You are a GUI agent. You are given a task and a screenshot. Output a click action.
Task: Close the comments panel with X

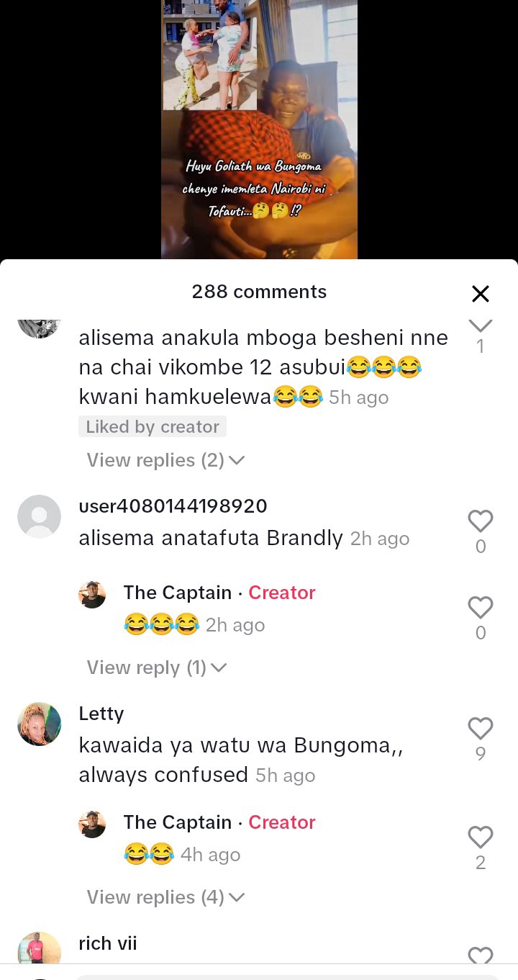click(x=480, y=293)
